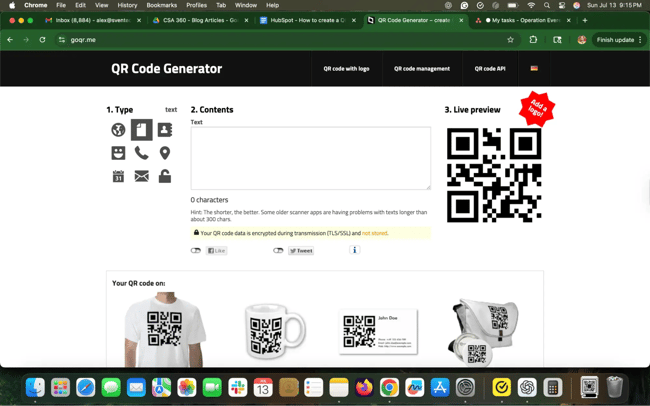The width and height of the screenshot is (650, 406).
Task: Open Firefox from the dock
Action: point(364,388)
